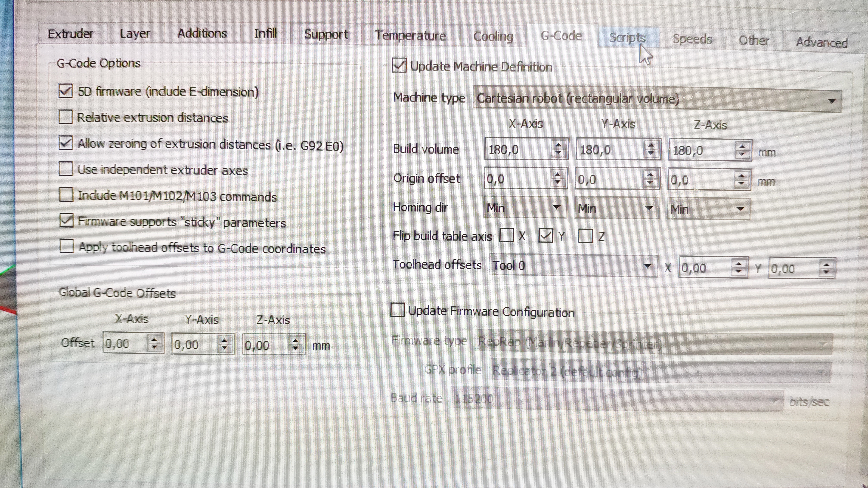Image resolution: width=868 pixels, height=488 pixels.
Task: Decrease Toolhead offset X value stepper
Action: 738,272
